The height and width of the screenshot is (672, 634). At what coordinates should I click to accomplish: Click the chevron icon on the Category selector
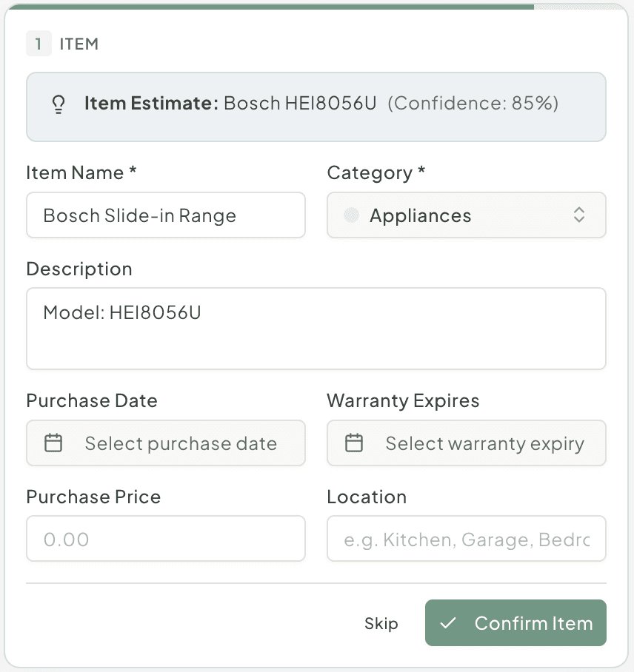point(579,215)
